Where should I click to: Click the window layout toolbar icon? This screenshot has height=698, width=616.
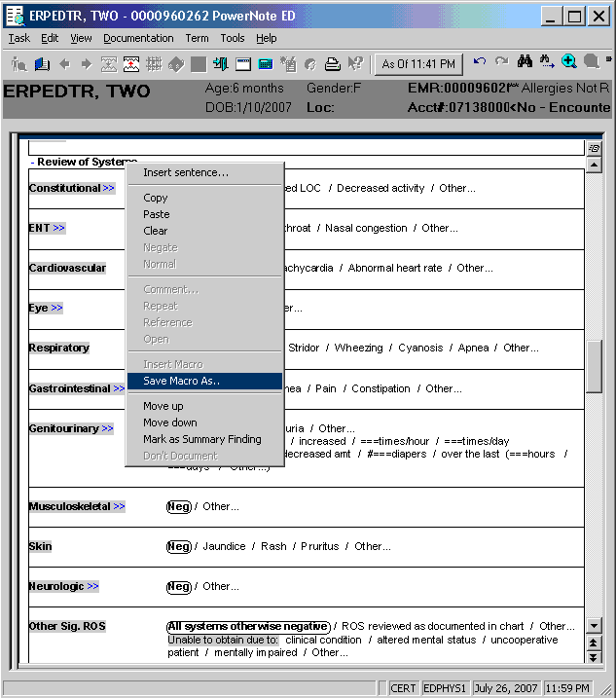(242, 64)
